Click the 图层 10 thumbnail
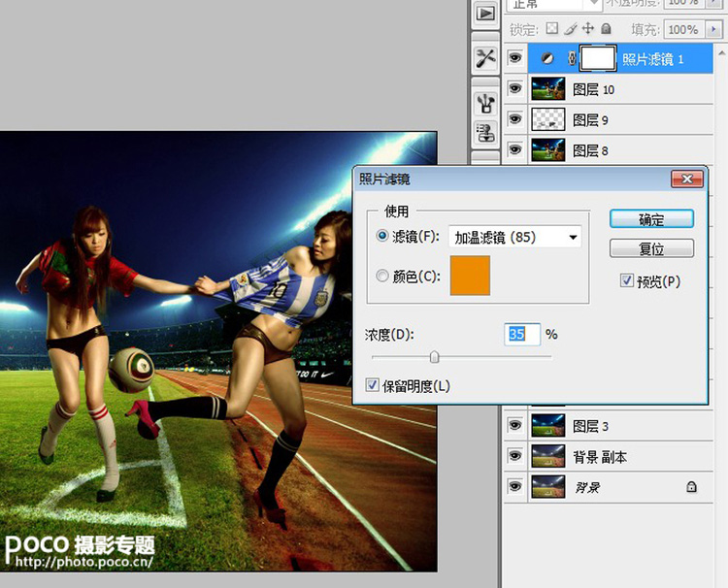 (547, 88)
